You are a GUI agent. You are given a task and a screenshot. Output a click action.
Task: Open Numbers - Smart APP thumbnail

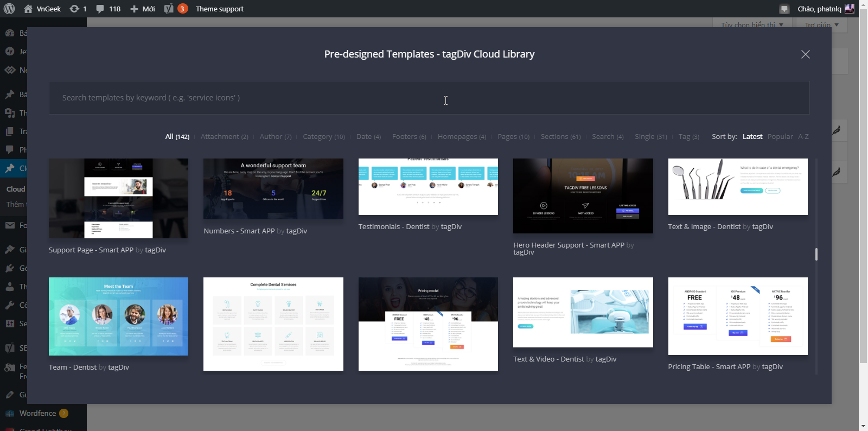point(273,189)
